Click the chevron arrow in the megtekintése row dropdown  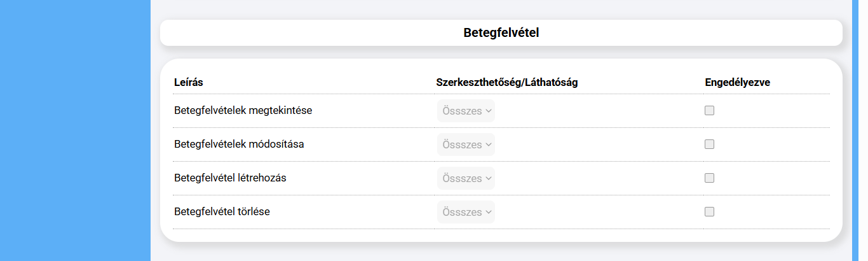tap(489, 111)
